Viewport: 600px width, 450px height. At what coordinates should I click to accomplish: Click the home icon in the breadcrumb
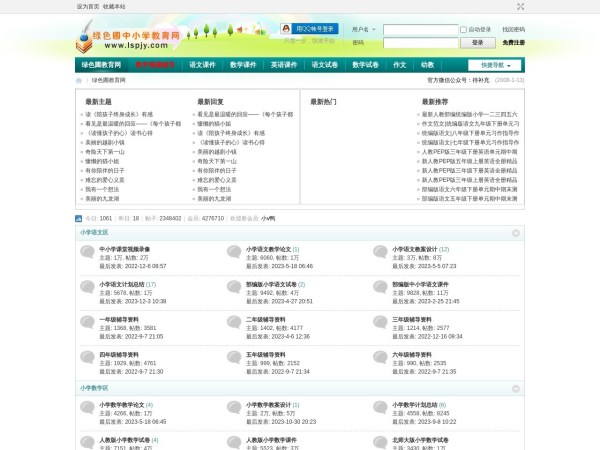82,79
